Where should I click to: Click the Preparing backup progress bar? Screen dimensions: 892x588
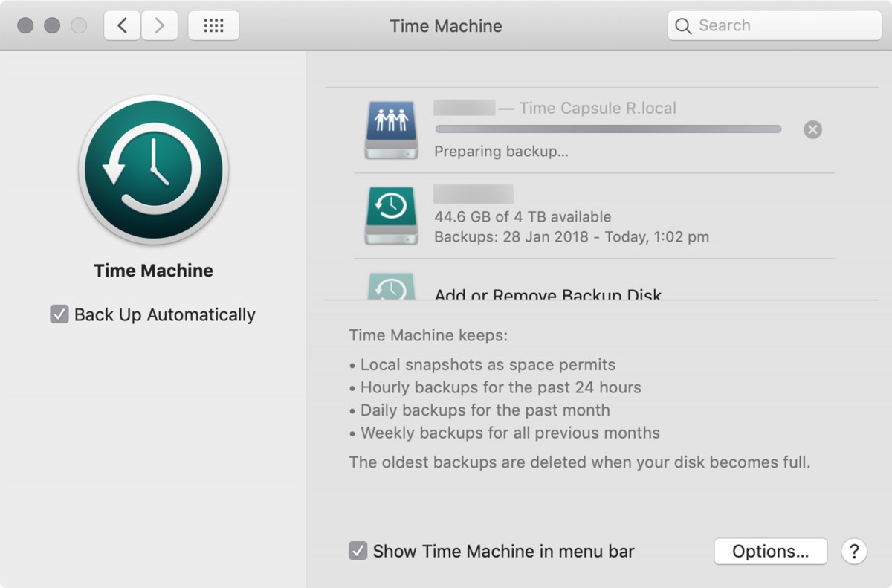click(608, 129)
